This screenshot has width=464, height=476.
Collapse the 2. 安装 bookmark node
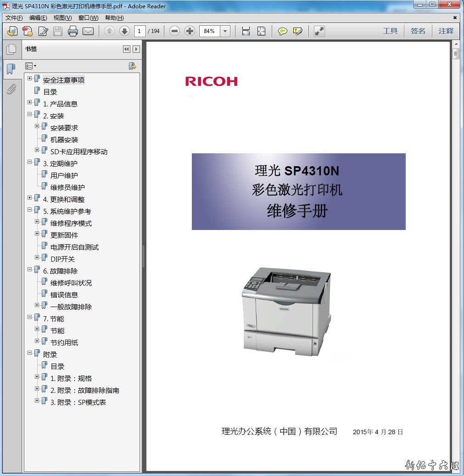tap(30, 114)
